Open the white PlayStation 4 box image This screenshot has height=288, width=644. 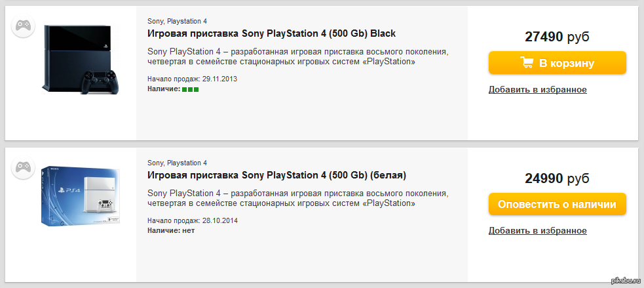coord(81,197)
